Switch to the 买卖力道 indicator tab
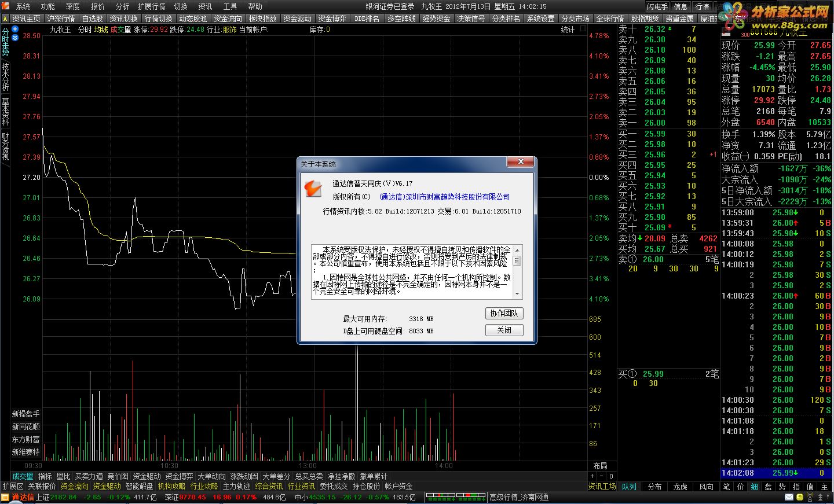834x504 pixels. point(89,476)
